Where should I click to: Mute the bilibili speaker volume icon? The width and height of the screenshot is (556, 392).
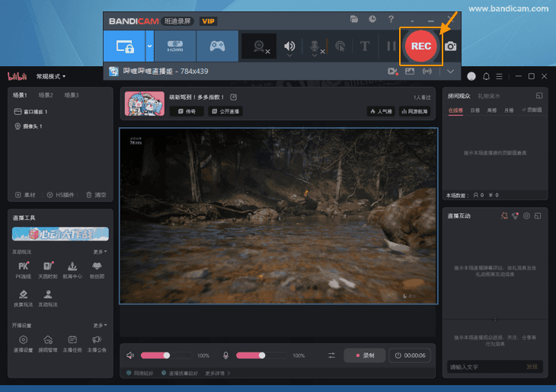130,355
